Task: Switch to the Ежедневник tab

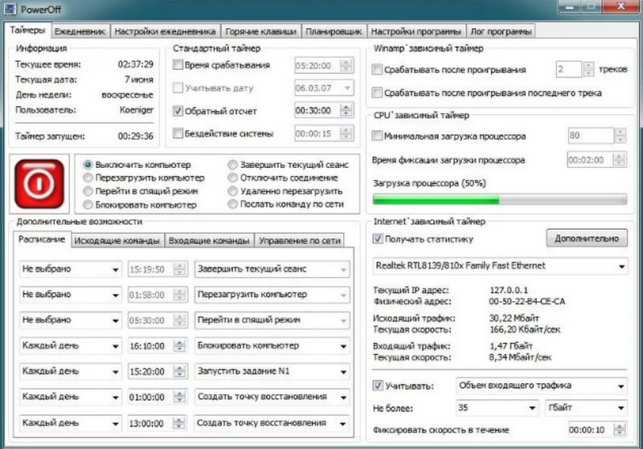Action: point(80,32)
